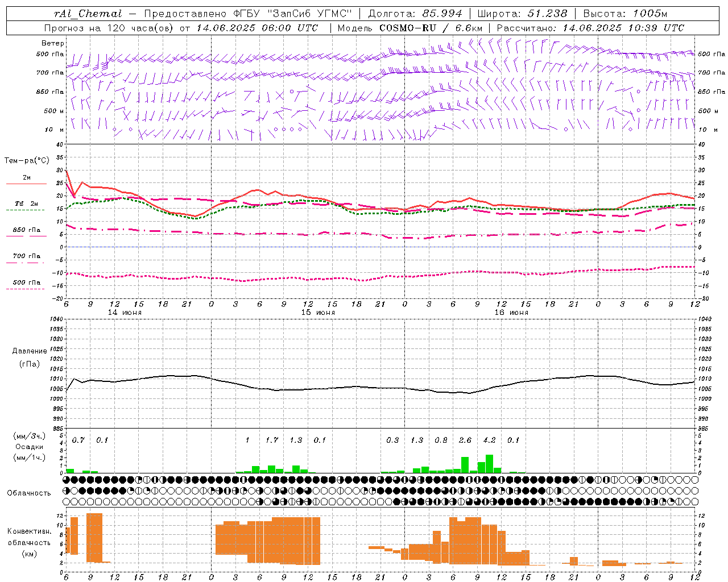Click the 700 гПа temperature legend entry

pos(27,256)
